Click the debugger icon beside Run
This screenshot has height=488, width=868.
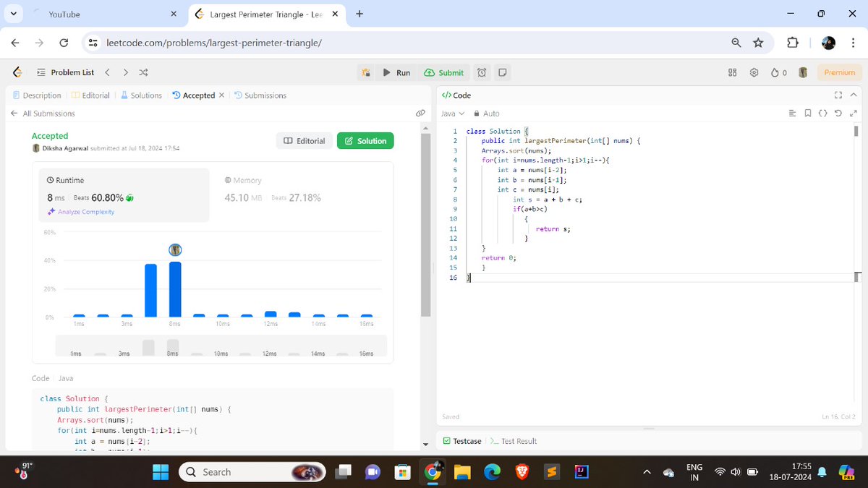[366, 72]
